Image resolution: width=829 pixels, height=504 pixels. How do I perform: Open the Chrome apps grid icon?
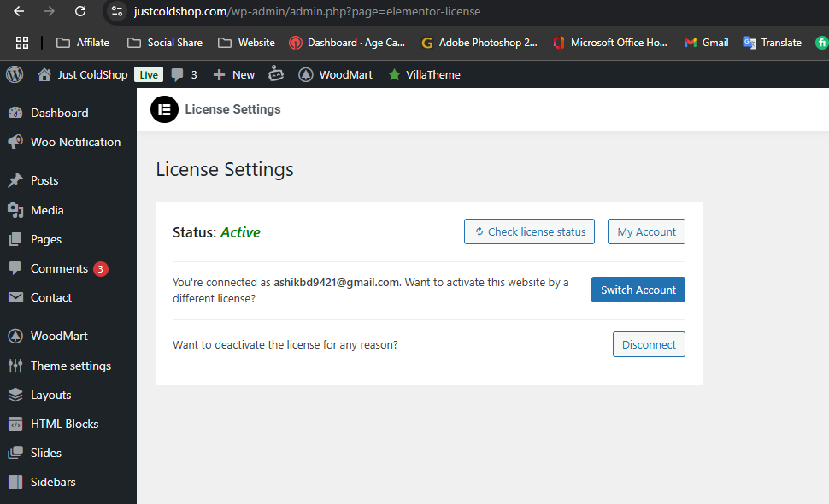click(22, 42)
